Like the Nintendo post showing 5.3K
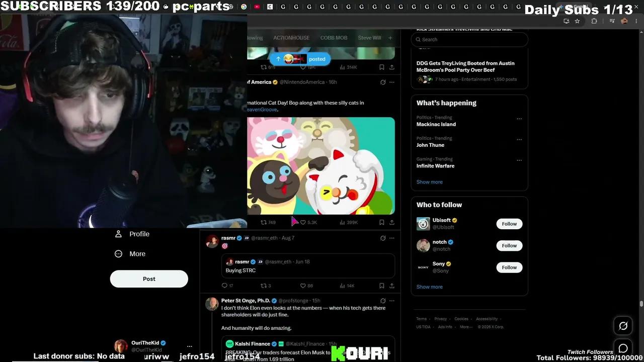 (308, 222)
